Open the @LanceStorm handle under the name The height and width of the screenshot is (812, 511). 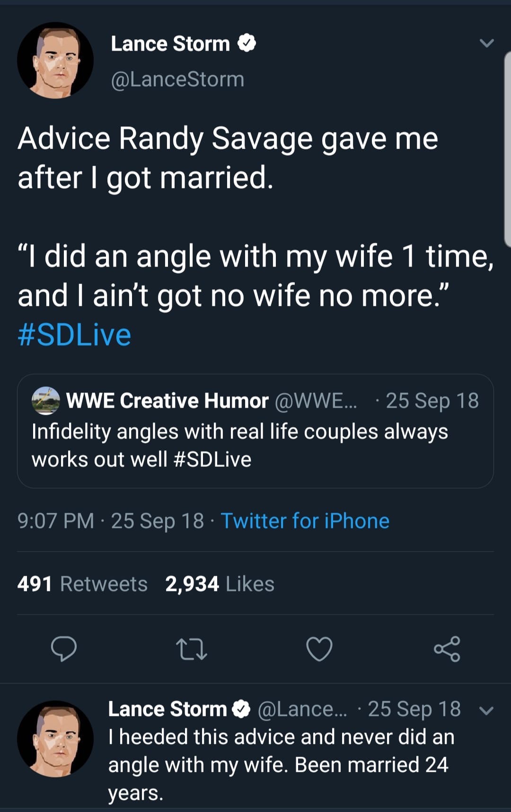click(x=177, y=79)
